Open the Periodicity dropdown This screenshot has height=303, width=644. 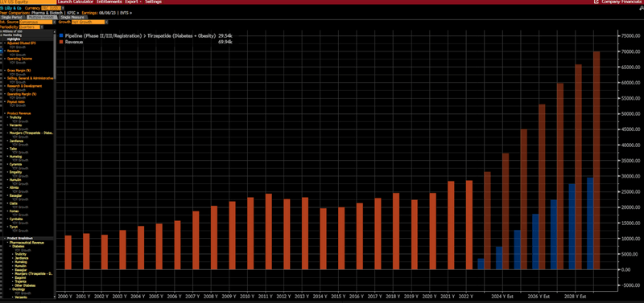(x=30, y=27)
